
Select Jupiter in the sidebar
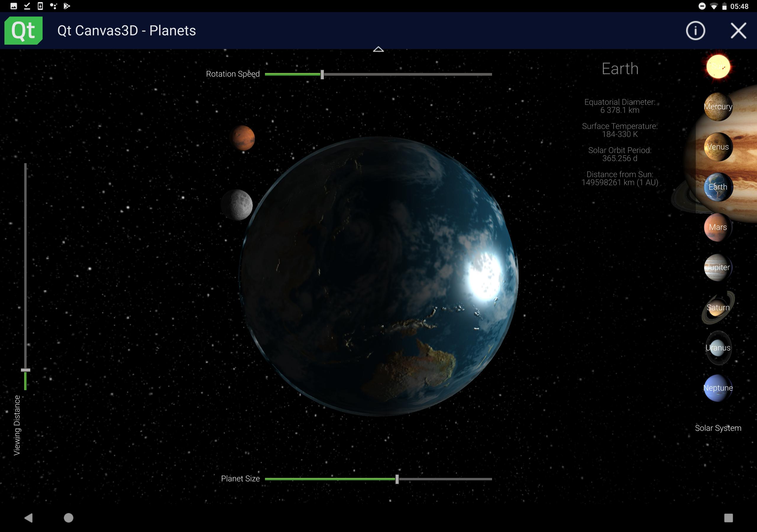718,267
